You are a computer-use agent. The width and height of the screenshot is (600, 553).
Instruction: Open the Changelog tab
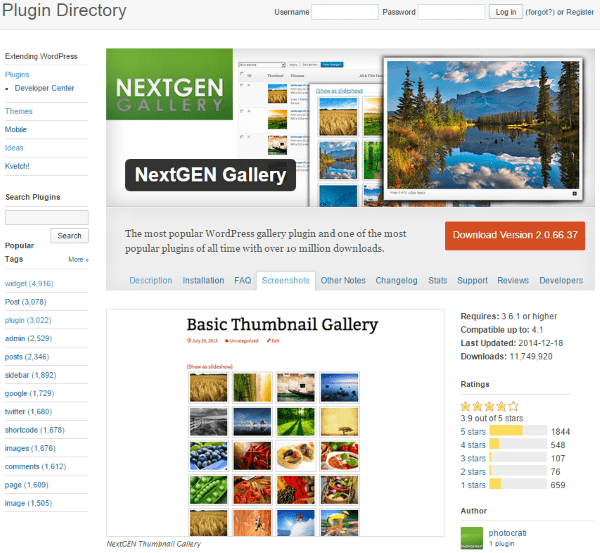click(x=398, y=281)
